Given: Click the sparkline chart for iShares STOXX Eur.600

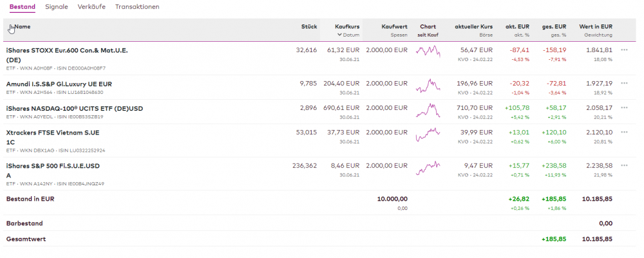Looking at the screenshot, I should pos(427,54).
